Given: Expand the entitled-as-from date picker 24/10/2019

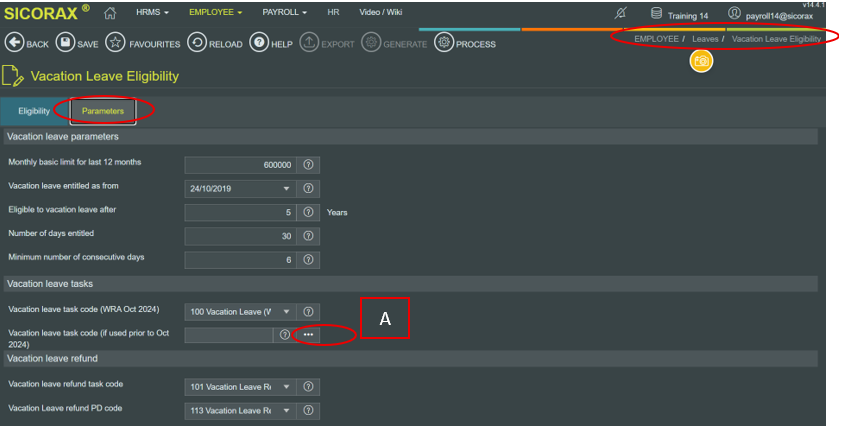Looking at the screenshot, I should tap(286, 189).
